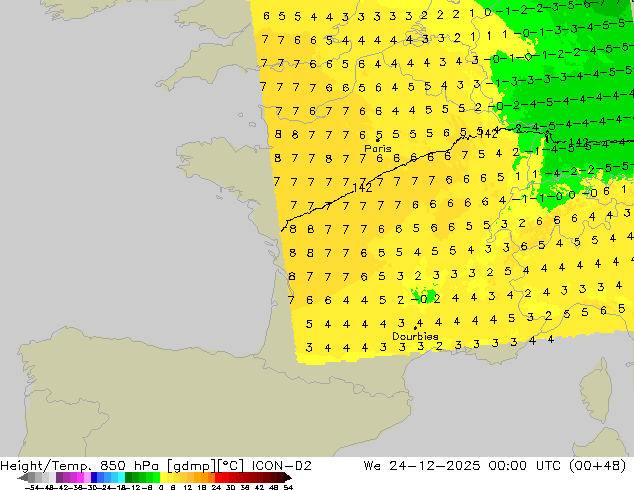Click the Corsica island outline on the map
This screenshot has width=634, height=490.
pyautogui.click(x=595, y=389)
